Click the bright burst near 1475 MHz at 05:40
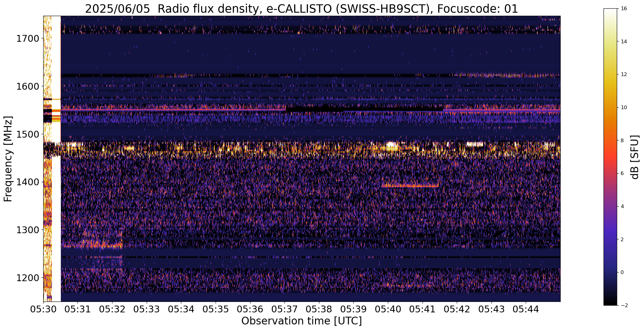 (x=392, y=146)
